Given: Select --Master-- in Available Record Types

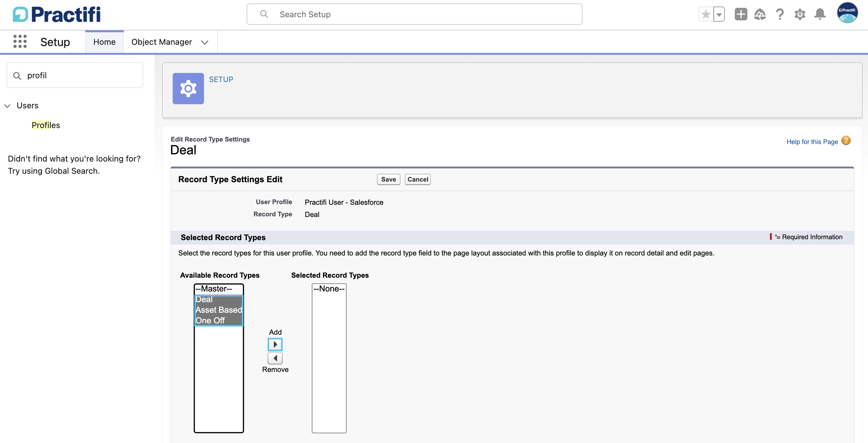Looking at the screenshot, I should pyautogui.click(x=219, y=289).
